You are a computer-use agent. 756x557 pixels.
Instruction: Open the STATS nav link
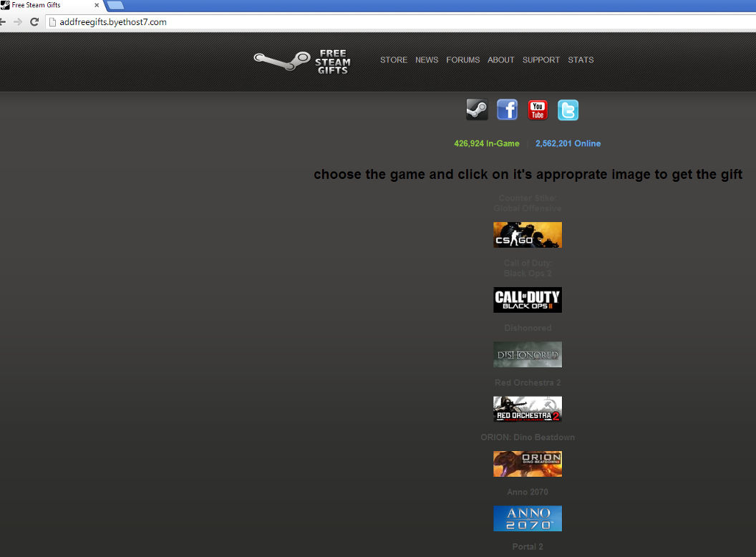[x=581, y=60]
